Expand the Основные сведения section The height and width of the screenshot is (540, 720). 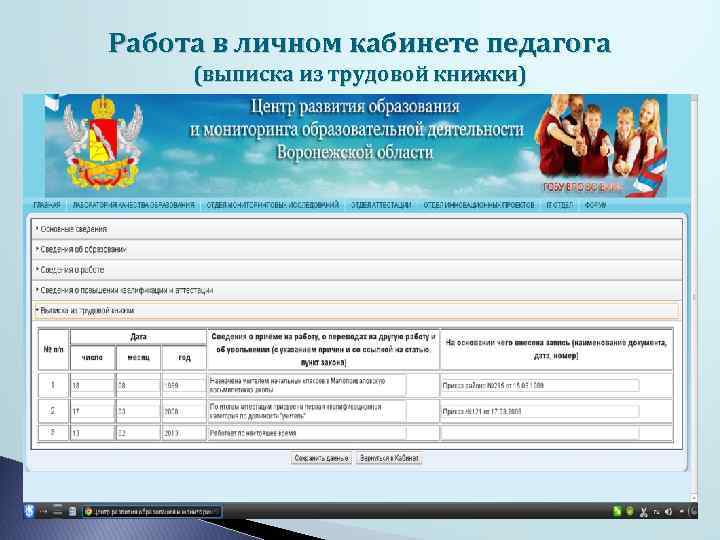[x=357, y=229]
